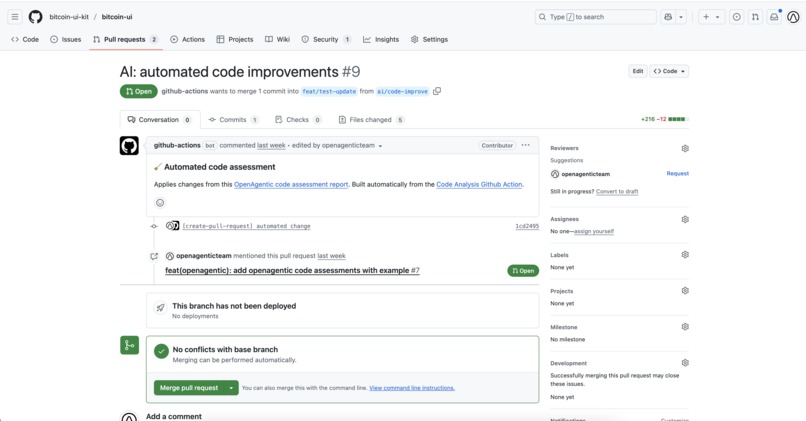Open feat/test-update base branch link
Image resolution: width=806 pixels, height=421 pixels.
click(329, 91)
